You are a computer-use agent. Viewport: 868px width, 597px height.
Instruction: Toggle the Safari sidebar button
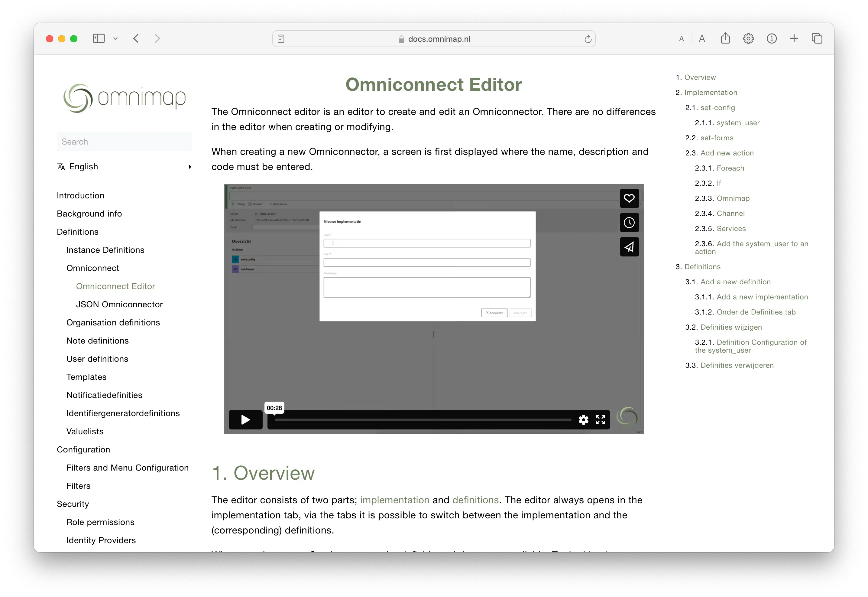pyautogui.click(x=99, y=38)
